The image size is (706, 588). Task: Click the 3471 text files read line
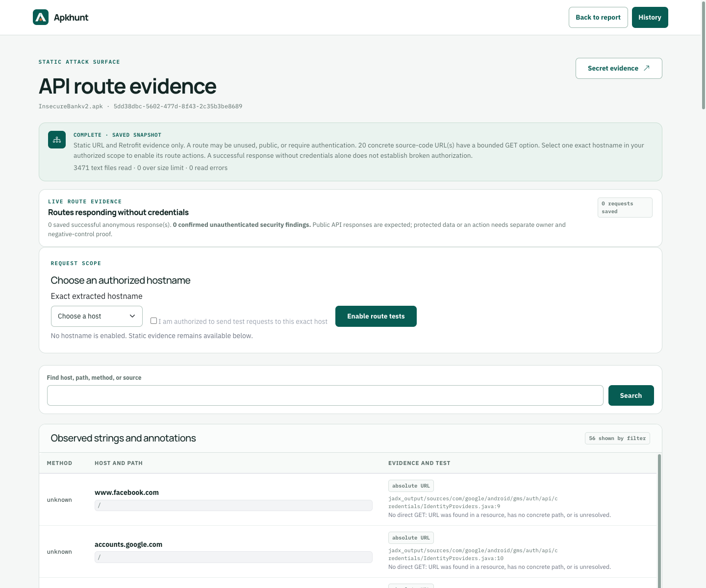coord(151,168)
